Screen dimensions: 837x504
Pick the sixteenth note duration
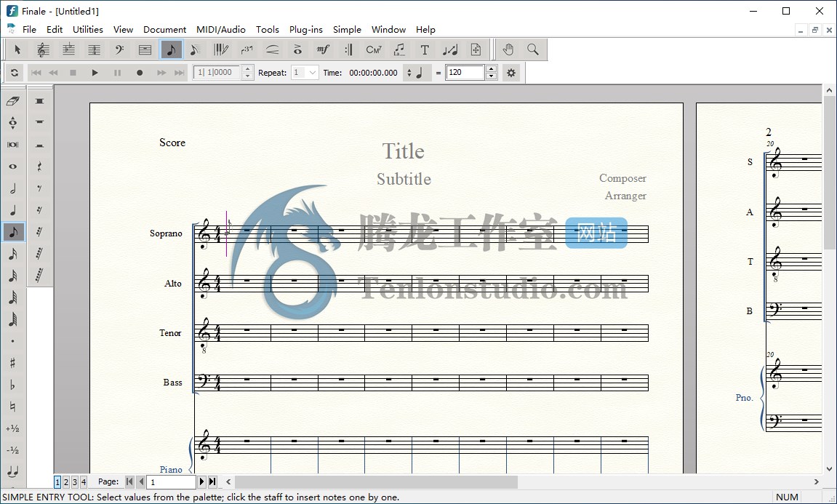point(13,254)
